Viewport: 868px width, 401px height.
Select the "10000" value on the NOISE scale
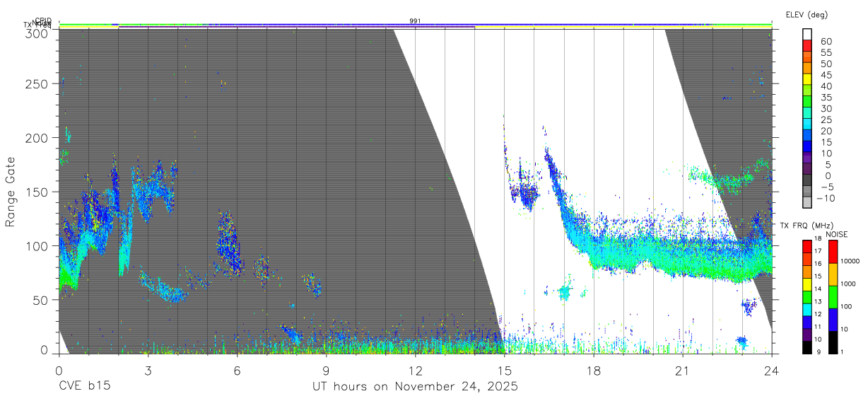(x=850, y=261)
